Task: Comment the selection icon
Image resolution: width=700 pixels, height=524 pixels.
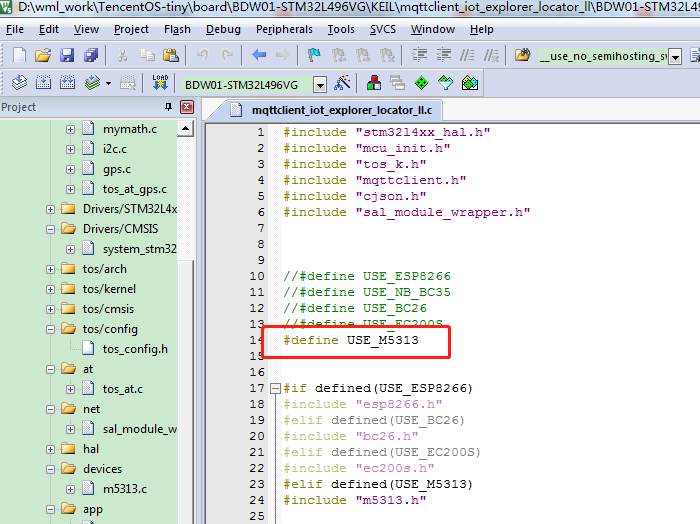Action: click(x=467, y=55)
